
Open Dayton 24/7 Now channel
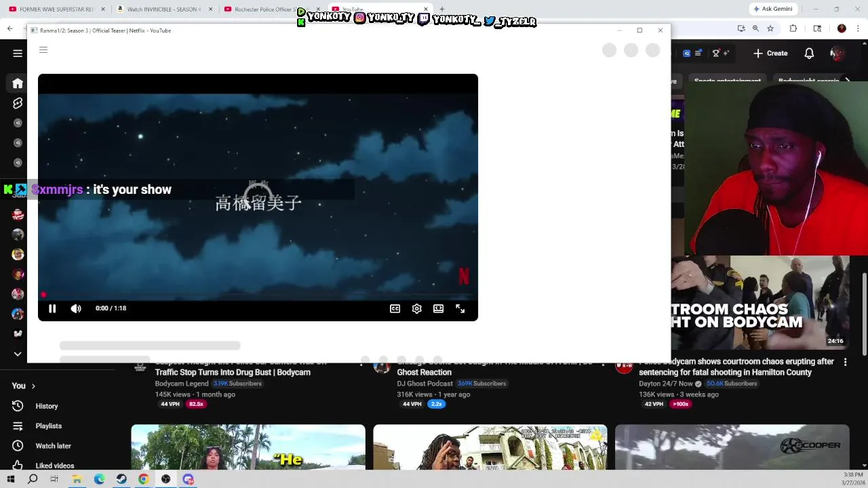coord(665,384)
